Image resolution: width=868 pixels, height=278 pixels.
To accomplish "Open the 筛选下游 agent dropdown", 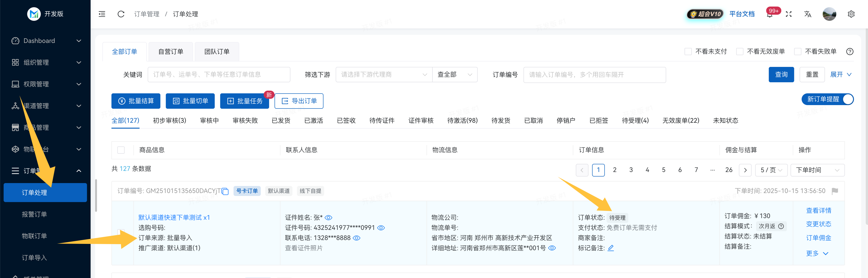I will (384, 75).
